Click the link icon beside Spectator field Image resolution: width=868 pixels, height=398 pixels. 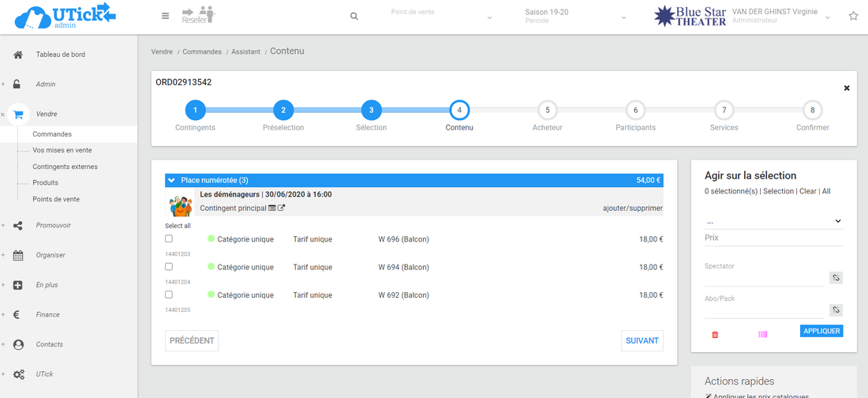pyautogui.click(x=836, y=277)
